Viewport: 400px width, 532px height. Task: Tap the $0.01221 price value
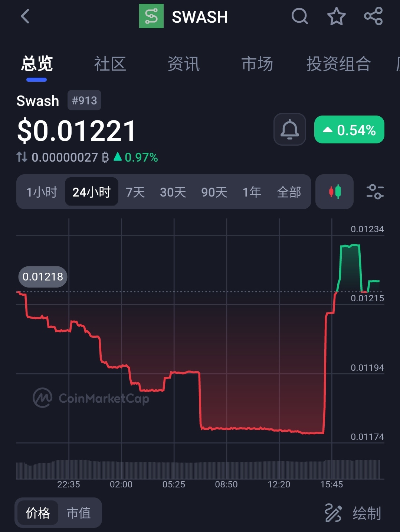point(76,131)
